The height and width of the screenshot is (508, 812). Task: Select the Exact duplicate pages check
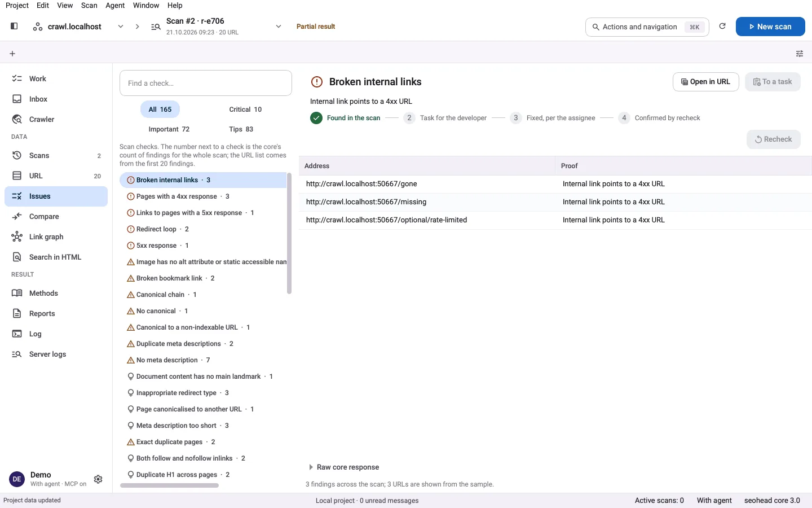(x=203, y=442)
